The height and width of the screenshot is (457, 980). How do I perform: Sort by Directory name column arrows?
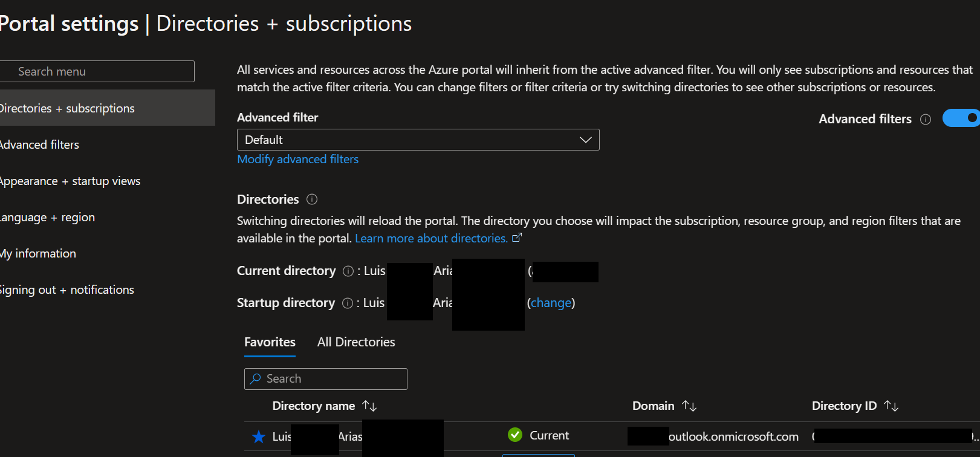click(x=369, y=406)
